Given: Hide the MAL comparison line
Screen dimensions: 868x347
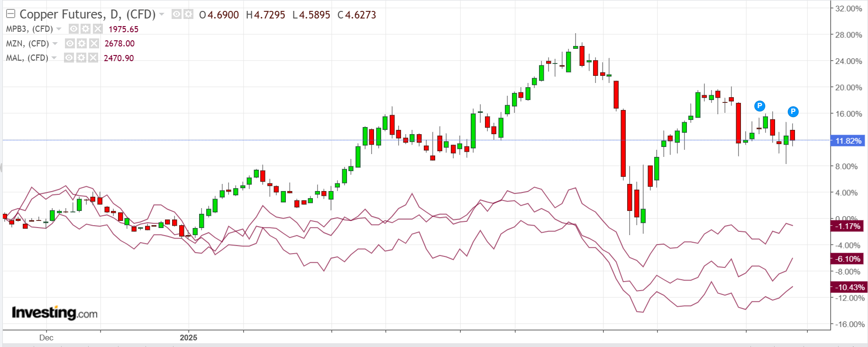Looking at the screenshot, I should coord(69,58).
